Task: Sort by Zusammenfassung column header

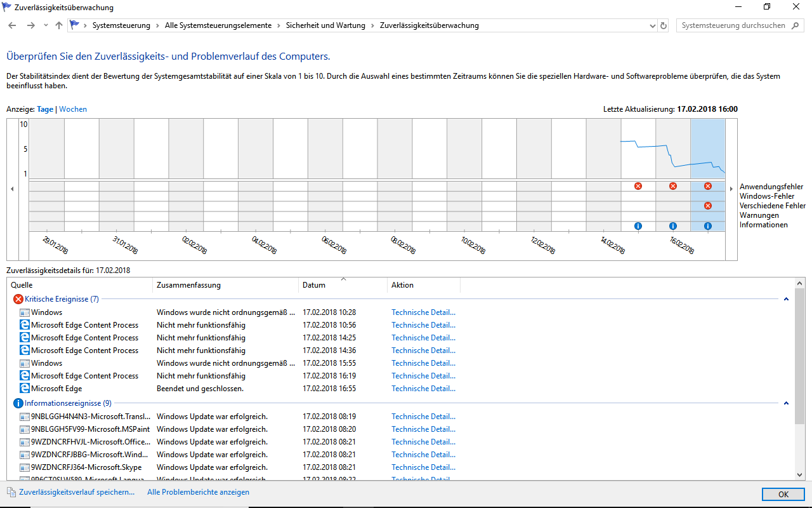Action: (226, 285)
